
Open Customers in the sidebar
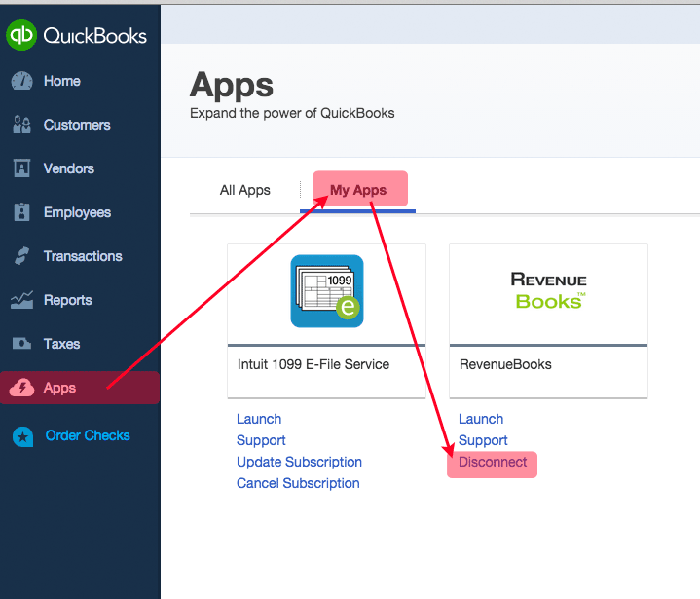coord(77,125)
